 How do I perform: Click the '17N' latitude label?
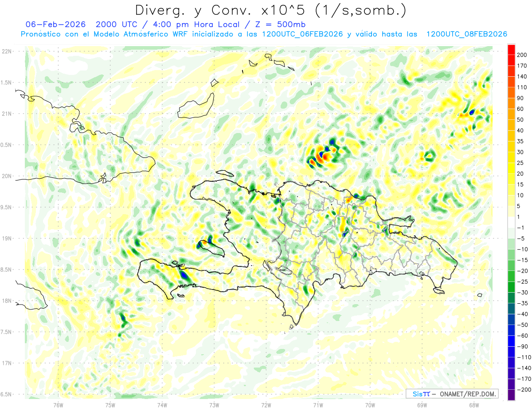7,363
